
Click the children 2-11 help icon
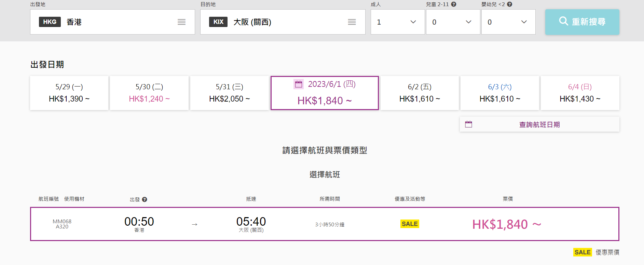[x=454, y=4]
